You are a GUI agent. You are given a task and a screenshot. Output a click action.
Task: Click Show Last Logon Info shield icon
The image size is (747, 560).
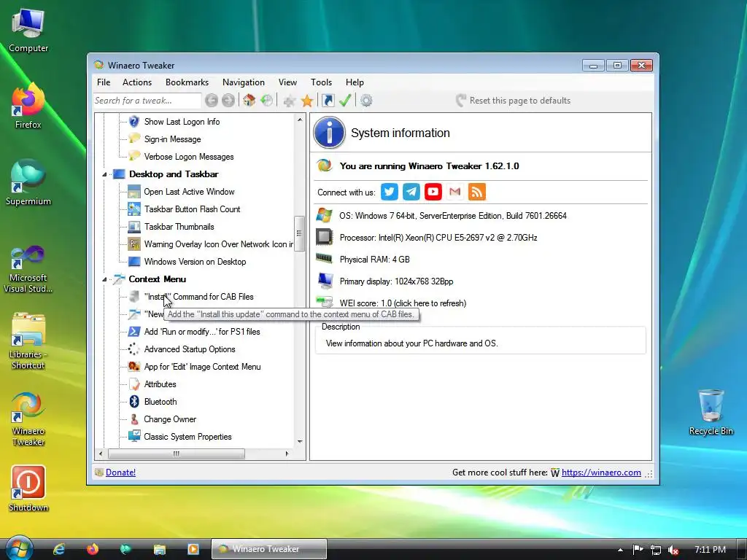(134, 122)
